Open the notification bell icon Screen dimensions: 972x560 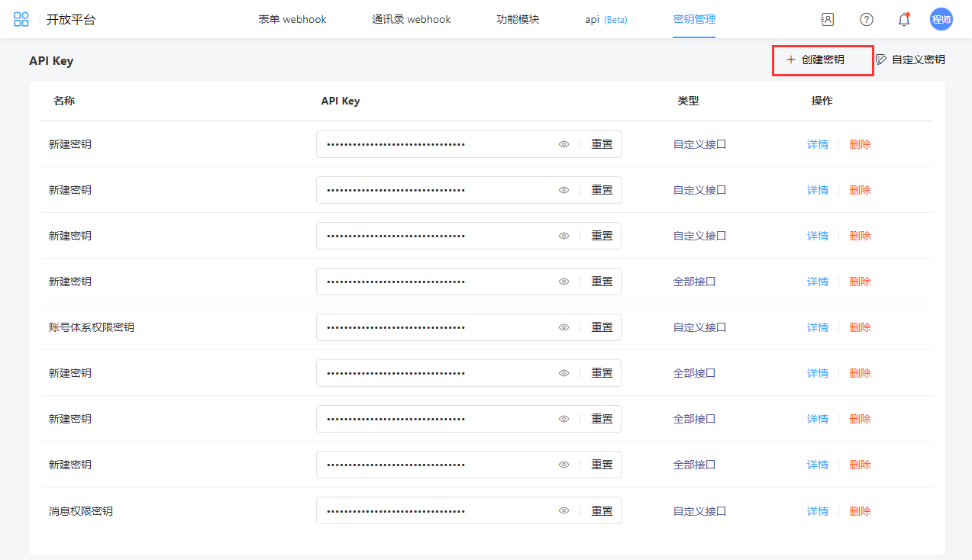[x=904, y=20]
